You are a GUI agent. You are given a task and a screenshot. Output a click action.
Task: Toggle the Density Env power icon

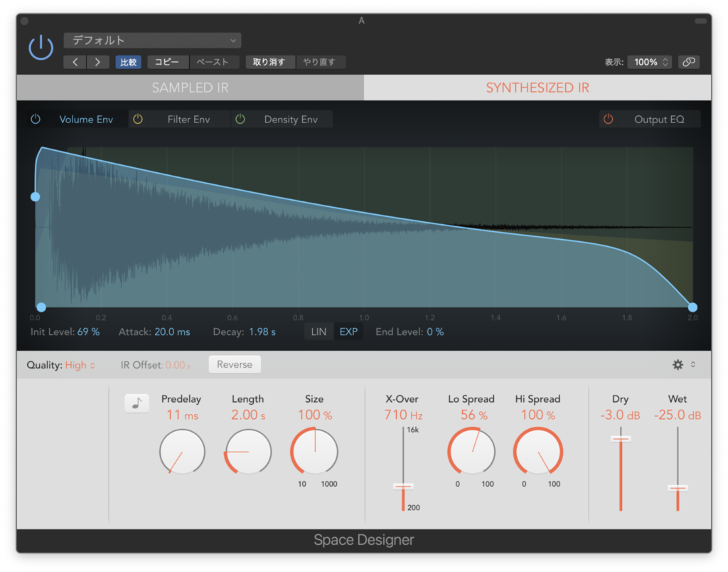240,120
